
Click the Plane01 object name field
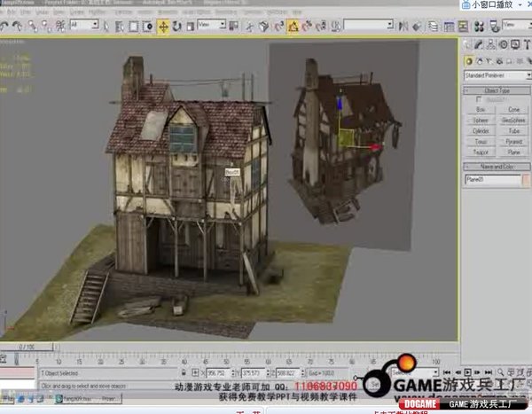(492, 179)
